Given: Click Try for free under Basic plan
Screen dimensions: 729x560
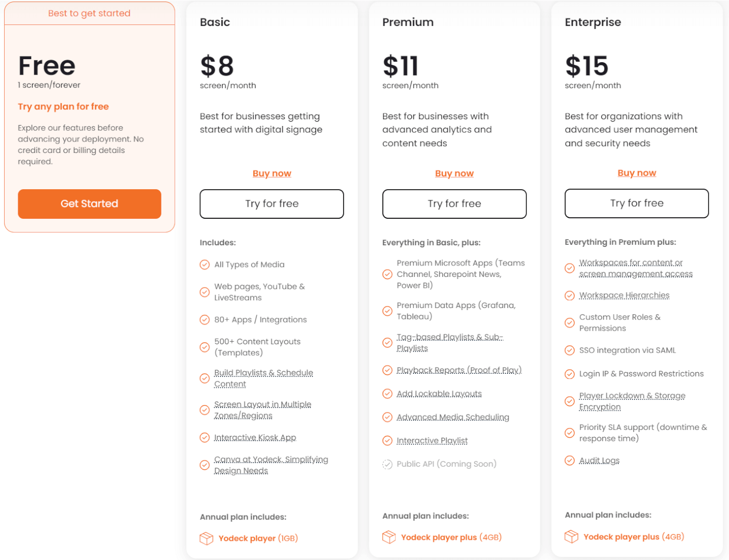Looking at the screenshot, I should 272,204.
